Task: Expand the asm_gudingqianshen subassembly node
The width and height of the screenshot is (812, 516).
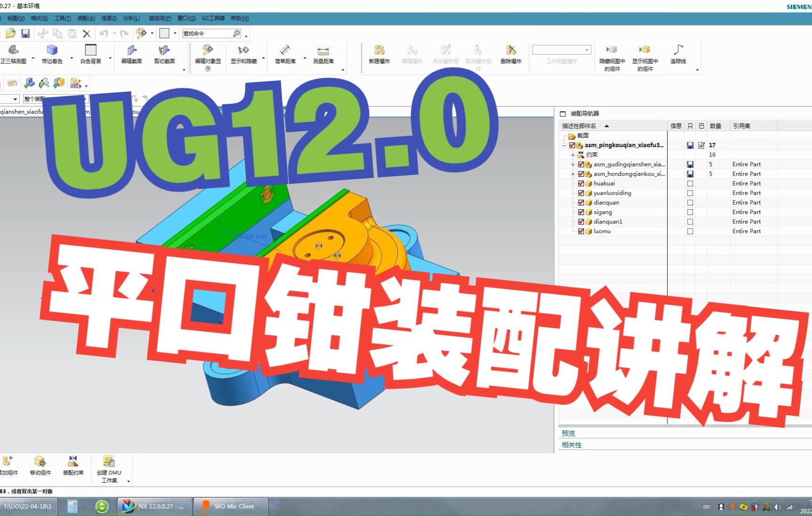Action: (573, 165)
